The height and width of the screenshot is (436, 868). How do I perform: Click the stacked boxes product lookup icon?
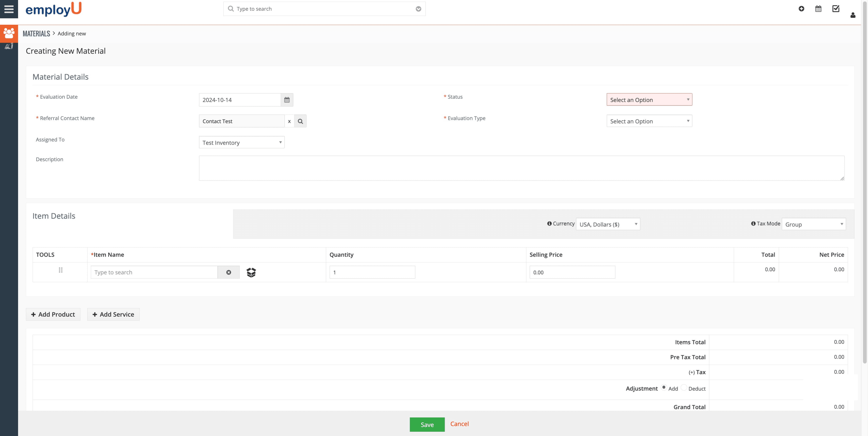click(x=251, y=272)
